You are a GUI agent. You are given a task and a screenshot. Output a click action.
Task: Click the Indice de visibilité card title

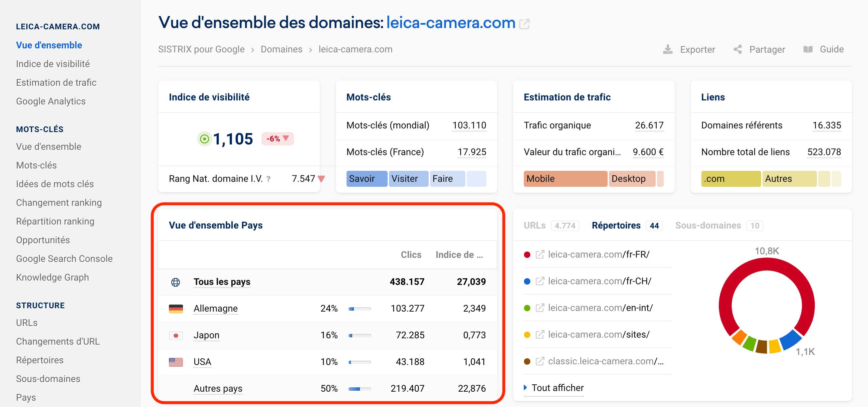point(209,97)
